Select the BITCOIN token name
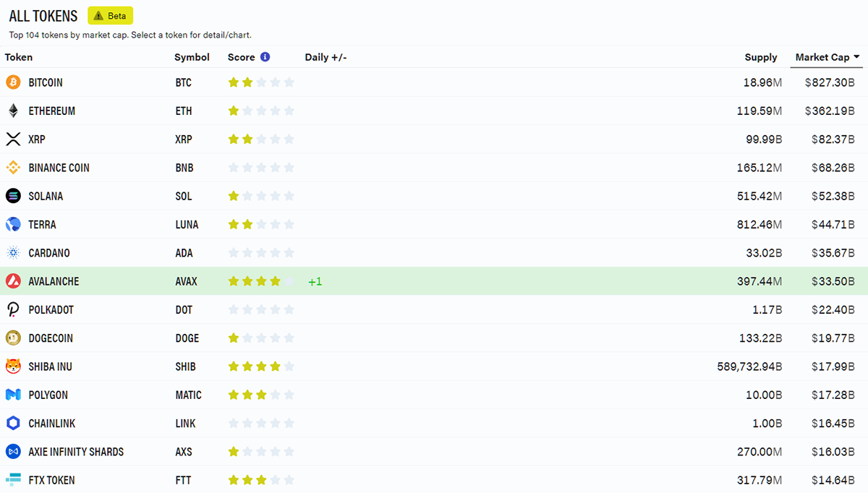This screenshot has height=493, width=868. click(46, 82)
